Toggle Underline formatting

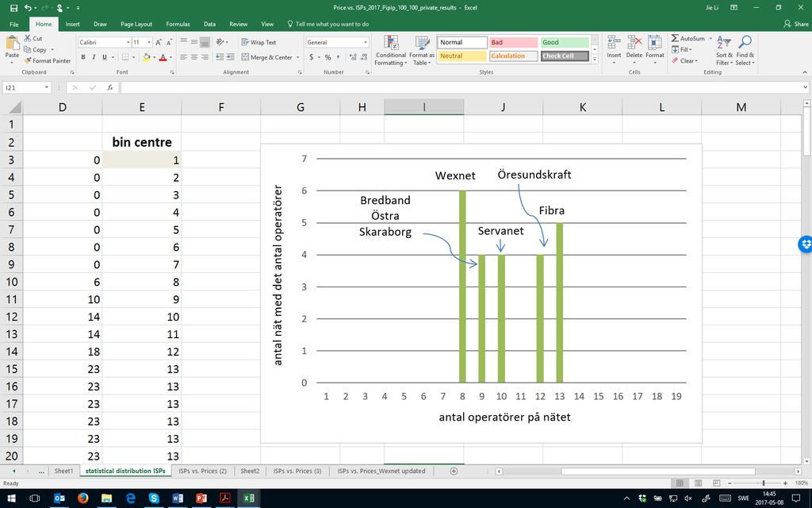pos(105,57)
